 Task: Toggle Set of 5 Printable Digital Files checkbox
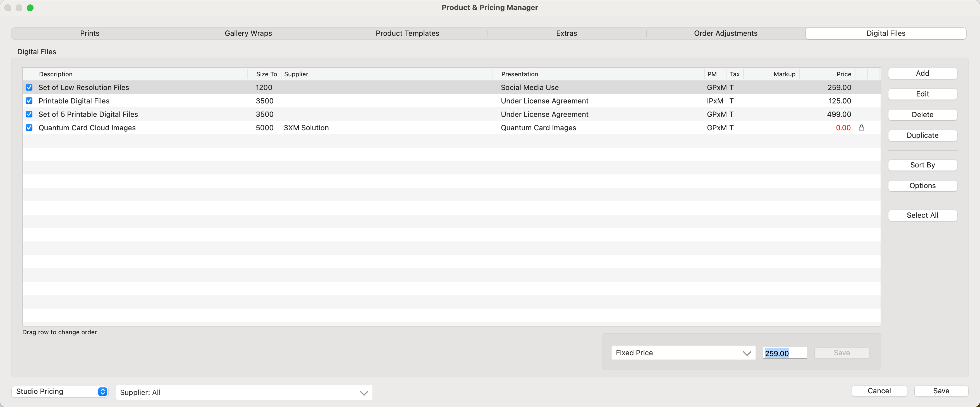tap(29, 114)
